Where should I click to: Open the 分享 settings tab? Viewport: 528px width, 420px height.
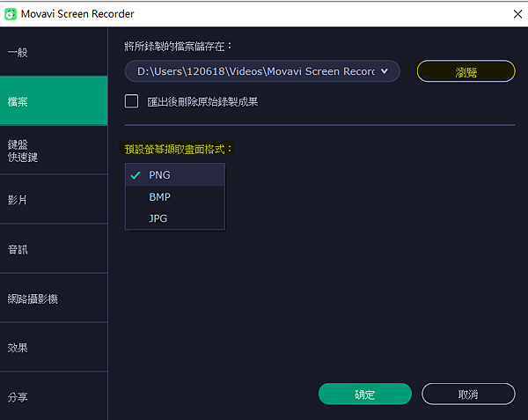(54, 397)
